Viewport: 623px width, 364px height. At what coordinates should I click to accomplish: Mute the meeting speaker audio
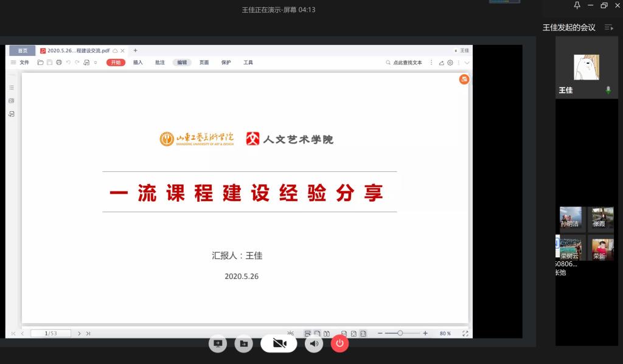[314, 343]
